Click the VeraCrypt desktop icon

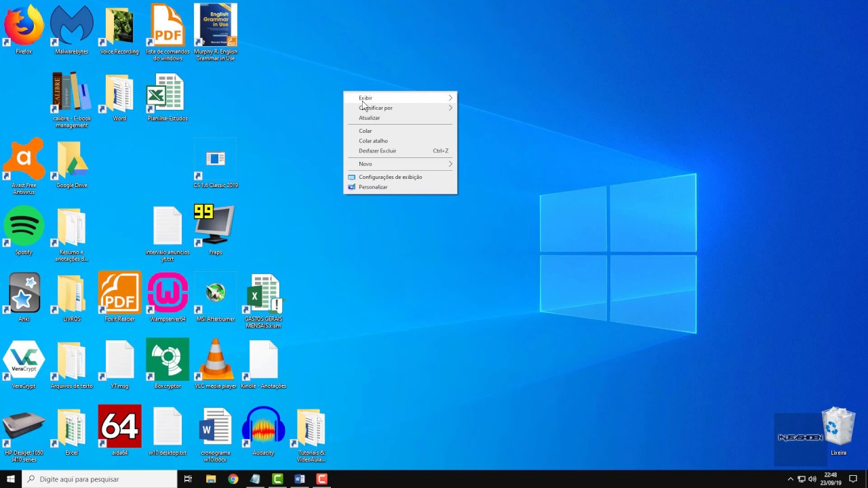click(24, 361)
